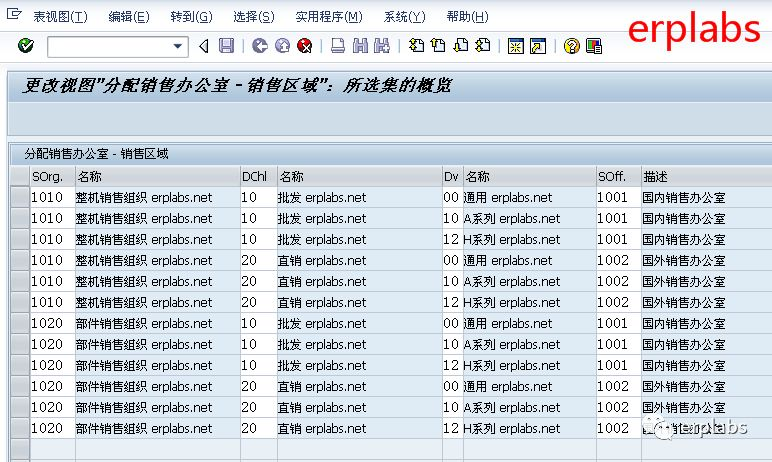Click the Create New Session icon
Viewport: 772px width, 462px height.
516,46
